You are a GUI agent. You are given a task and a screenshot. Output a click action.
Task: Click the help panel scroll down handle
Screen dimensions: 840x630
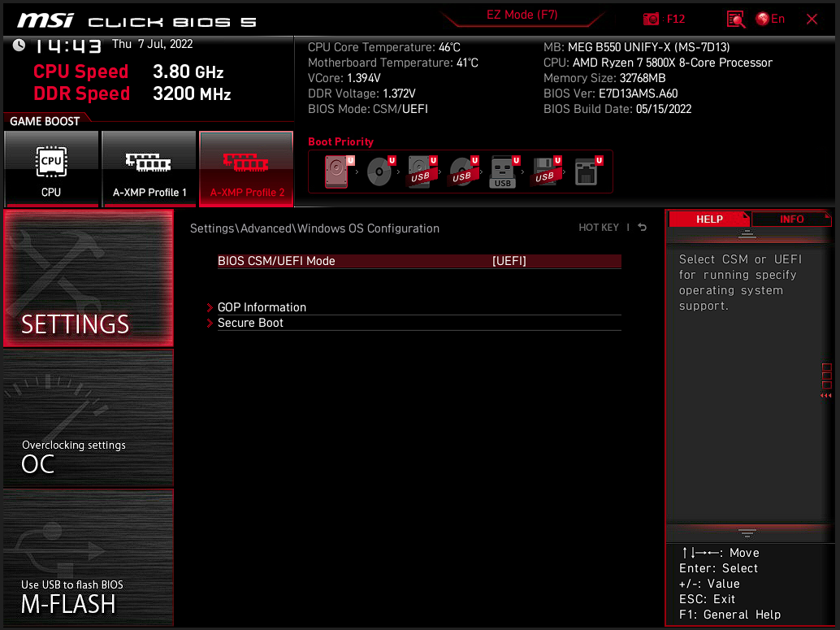click(747, 532)
